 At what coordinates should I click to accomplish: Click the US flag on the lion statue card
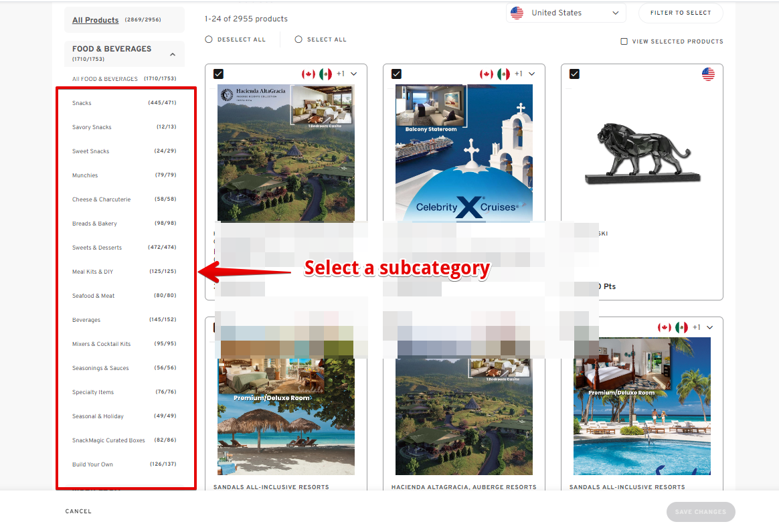click(x=708, y=74)
